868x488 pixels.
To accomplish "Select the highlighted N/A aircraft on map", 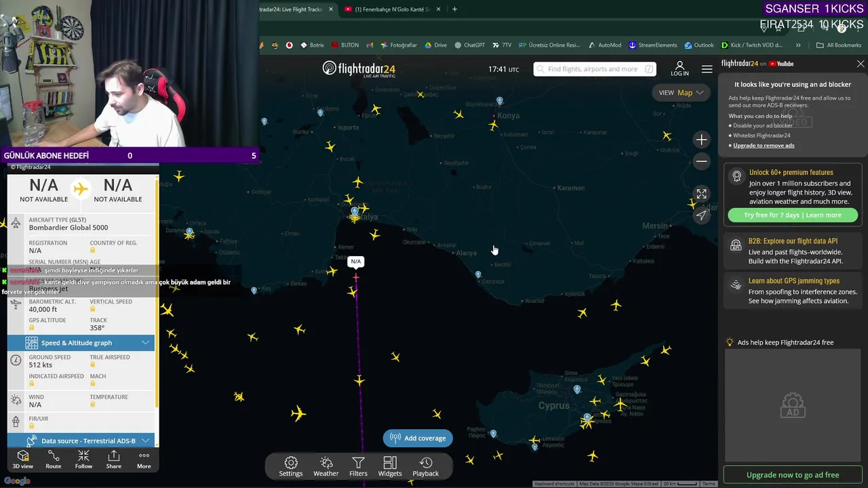I will coord(356,277).
